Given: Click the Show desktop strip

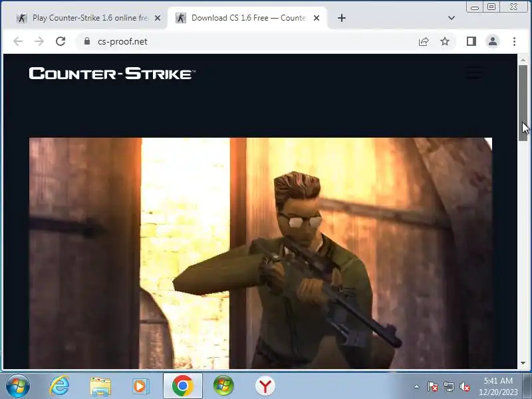Looking at the screenshot, I should (527, 386).
